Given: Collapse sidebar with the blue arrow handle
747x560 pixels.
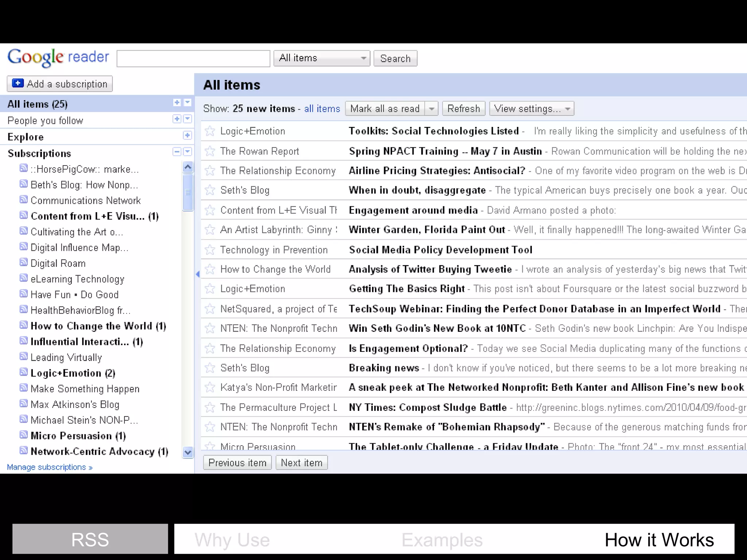Looking at the screenshot, I should tap(198, 274).
